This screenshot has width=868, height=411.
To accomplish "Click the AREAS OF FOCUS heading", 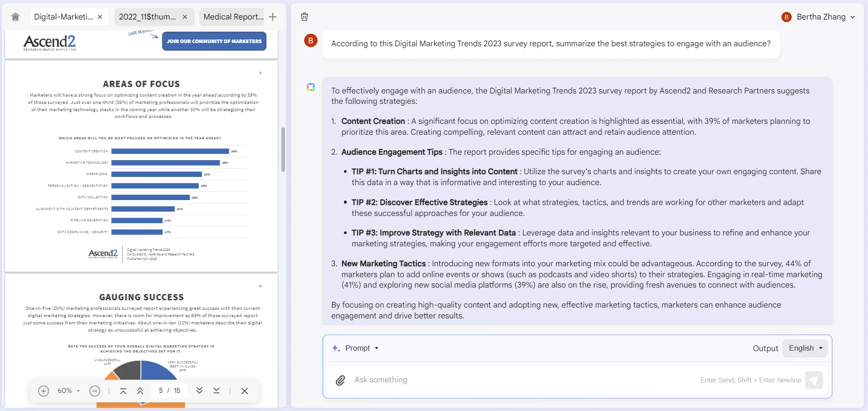I will tap(141, 84).
